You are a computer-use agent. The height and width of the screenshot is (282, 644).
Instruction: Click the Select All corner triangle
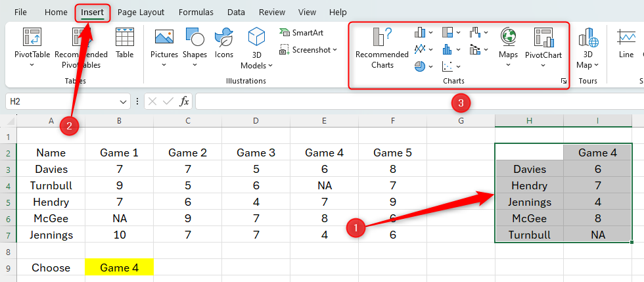11,121
